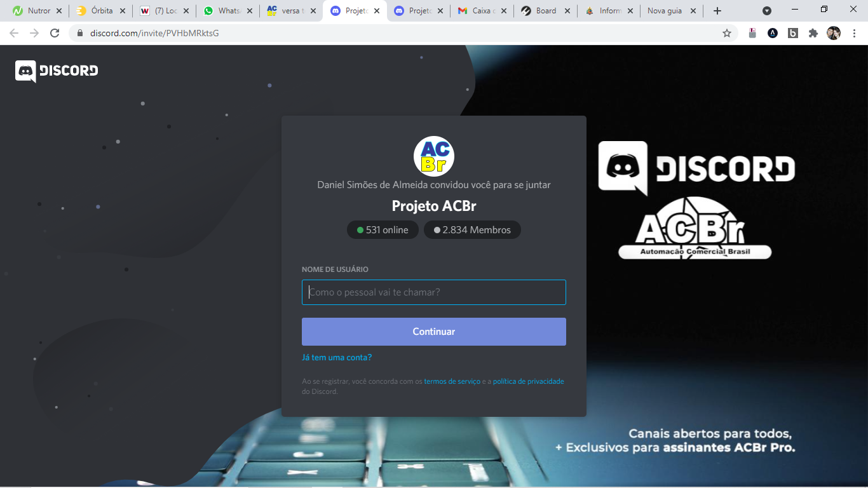Click the Projeto ACBr server avatar
This screenshot has height=488, width=868.
click(434, 156)
